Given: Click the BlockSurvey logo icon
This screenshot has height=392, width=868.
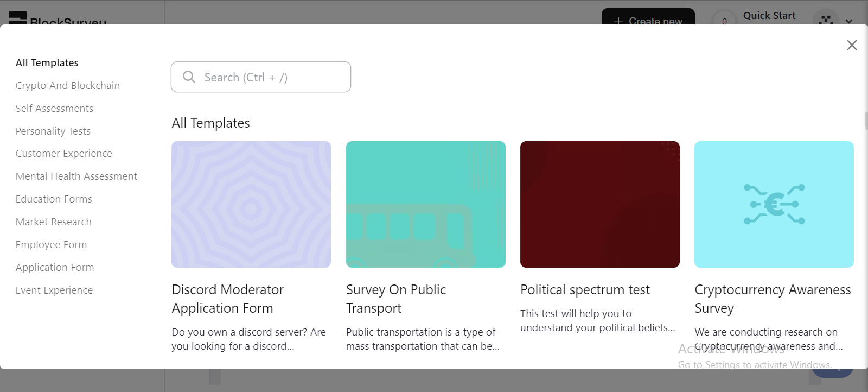Looking at the screenshot, I should pos(18,18).
